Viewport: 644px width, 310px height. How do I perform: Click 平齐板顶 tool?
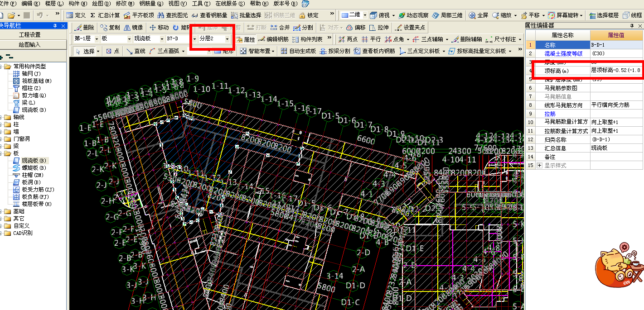click(139, 15)
